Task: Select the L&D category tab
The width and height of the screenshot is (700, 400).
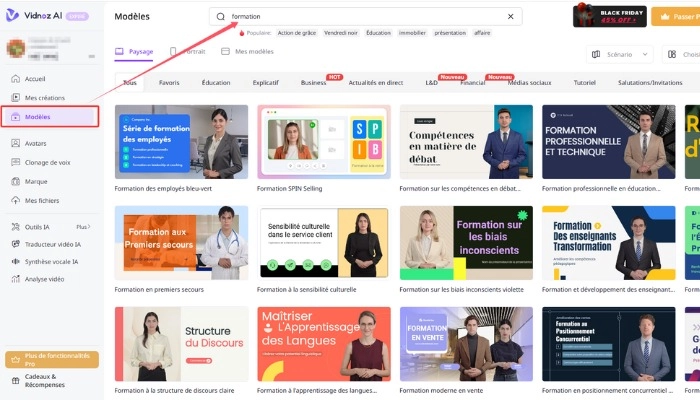Action: pos(431,83)
